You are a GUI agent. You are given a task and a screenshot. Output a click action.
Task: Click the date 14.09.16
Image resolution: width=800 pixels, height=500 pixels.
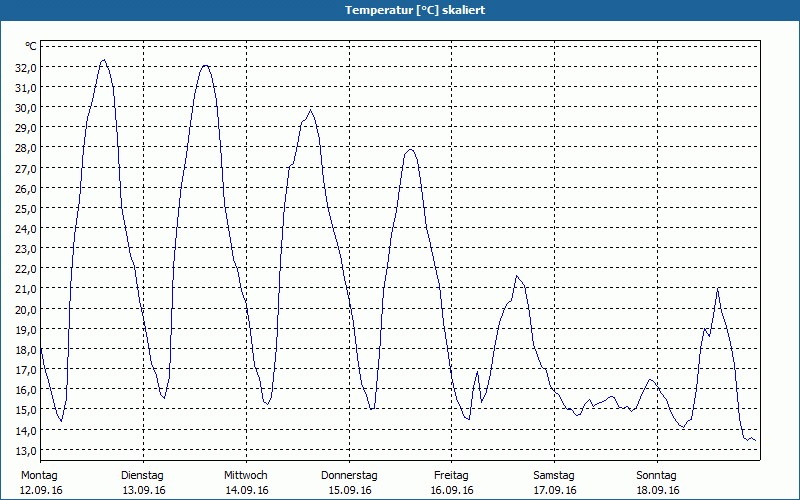coord(247,490)
